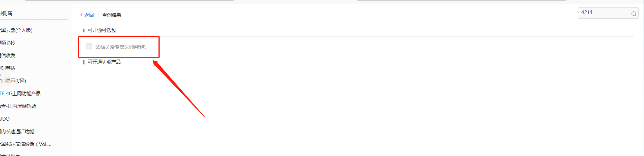Select 天翼4G+高清通话 (VoL... item

click(26, 144)
